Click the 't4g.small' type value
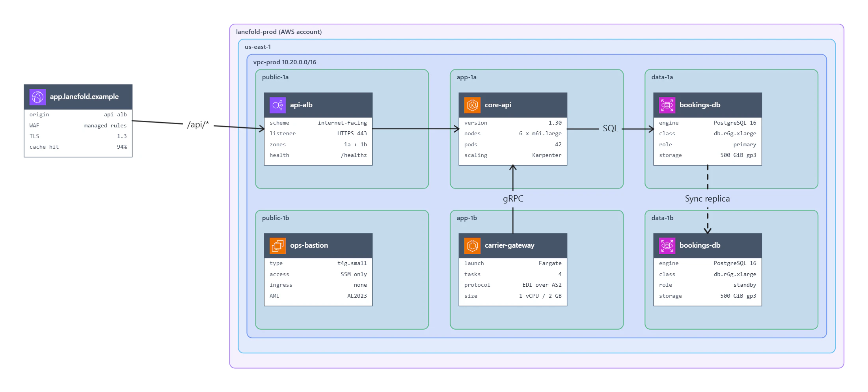 pyautogui.click(x=352, y=263)
